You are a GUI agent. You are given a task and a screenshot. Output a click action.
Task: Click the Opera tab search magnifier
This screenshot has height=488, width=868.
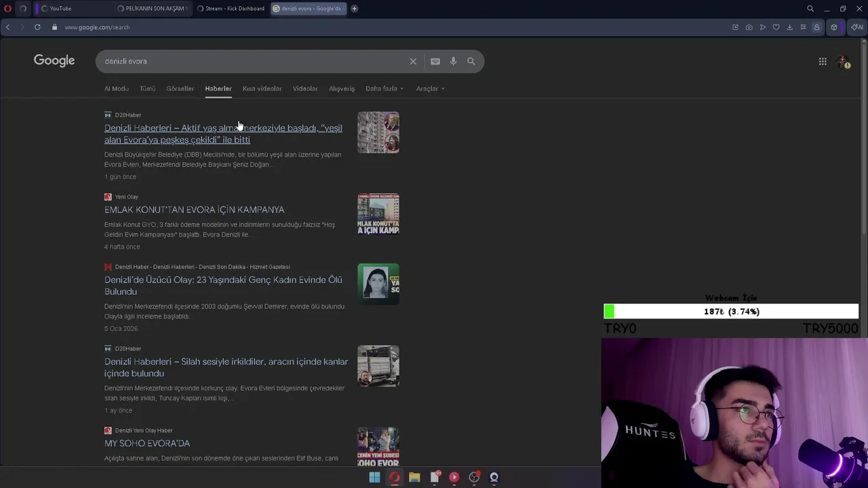tap(810, 8)
